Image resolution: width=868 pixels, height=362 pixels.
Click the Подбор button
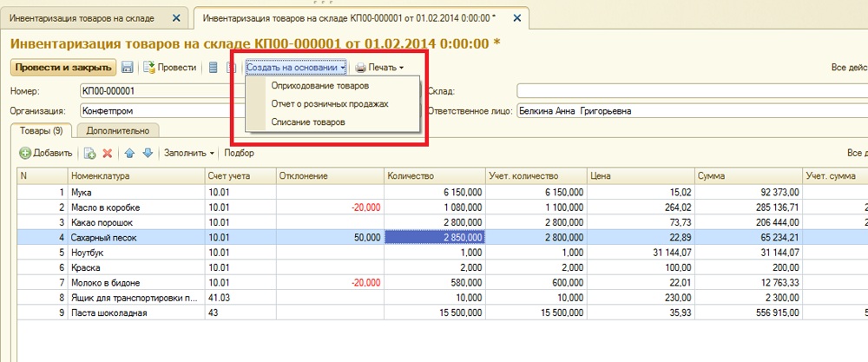point(240,153)
